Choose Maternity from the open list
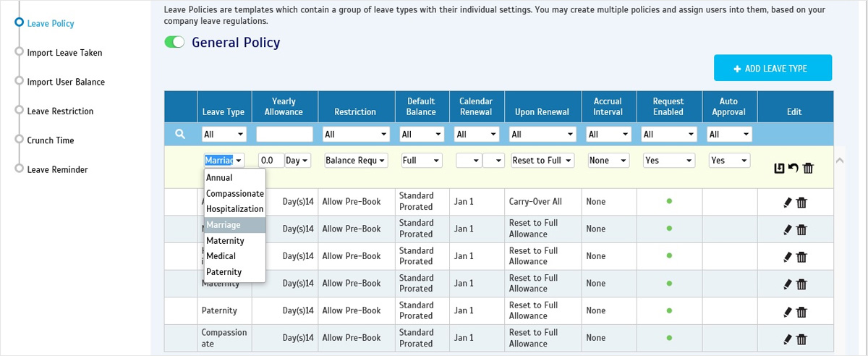 click(235, 240)
